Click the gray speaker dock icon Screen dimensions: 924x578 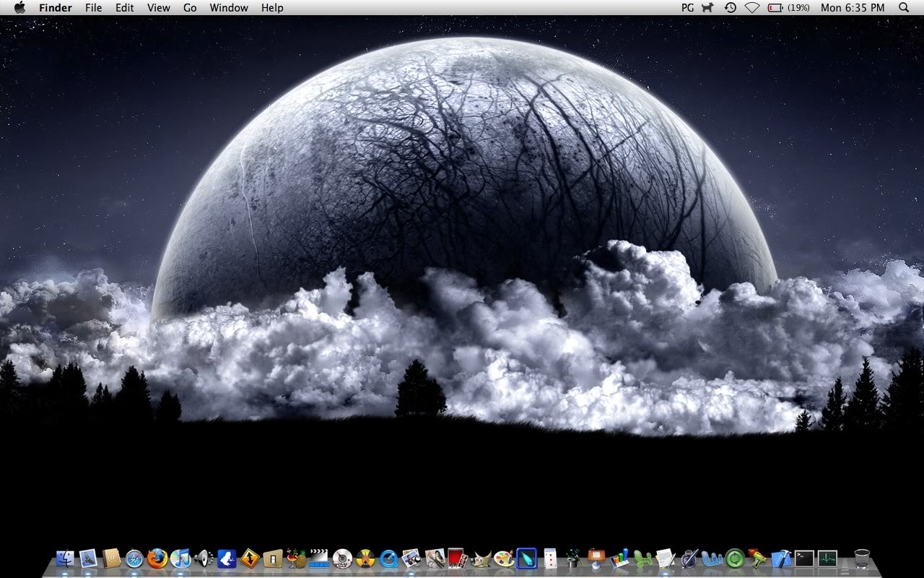[x=204, y=558]
